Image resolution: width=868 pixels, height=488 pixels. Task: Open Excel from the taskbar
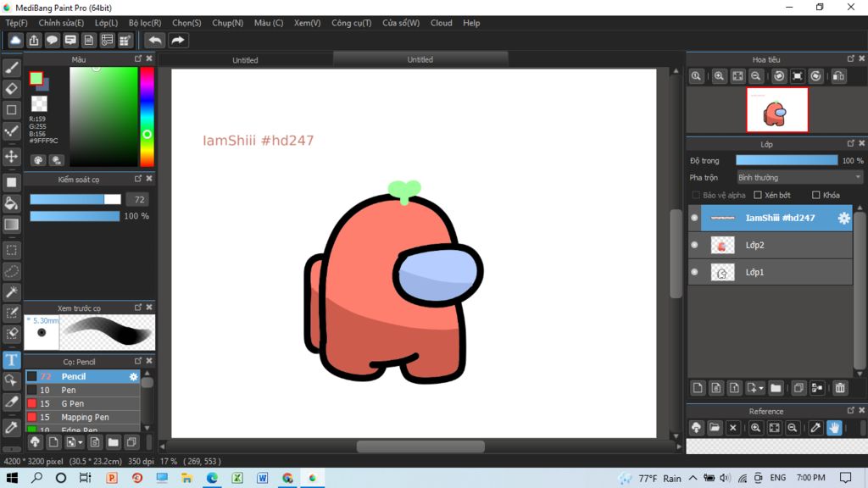[237, 478]
